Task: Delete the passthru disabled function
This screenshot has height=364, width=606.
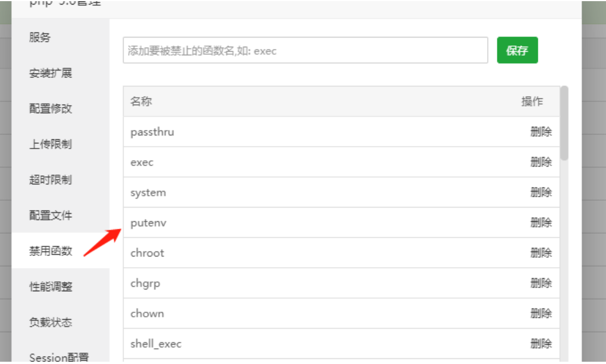Action: click(541, 131)
